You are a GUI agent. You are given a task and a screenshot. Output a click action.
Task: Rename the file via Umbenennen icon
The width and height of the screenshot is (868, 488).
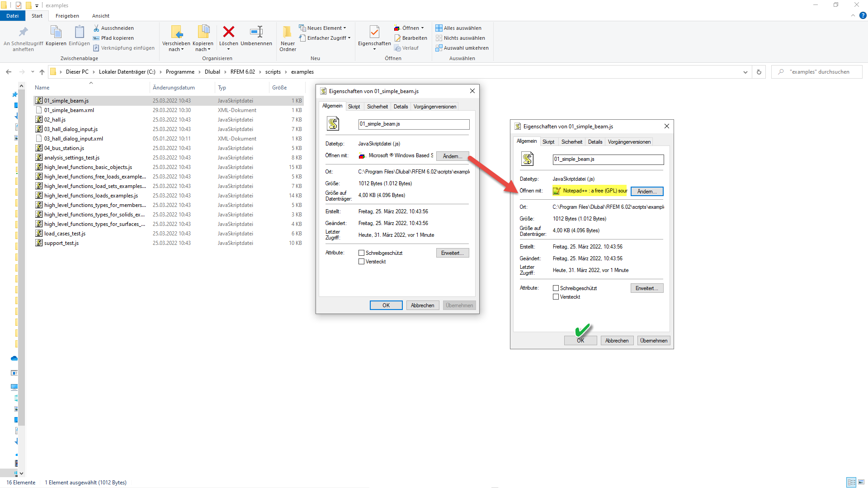coord(256,38)
